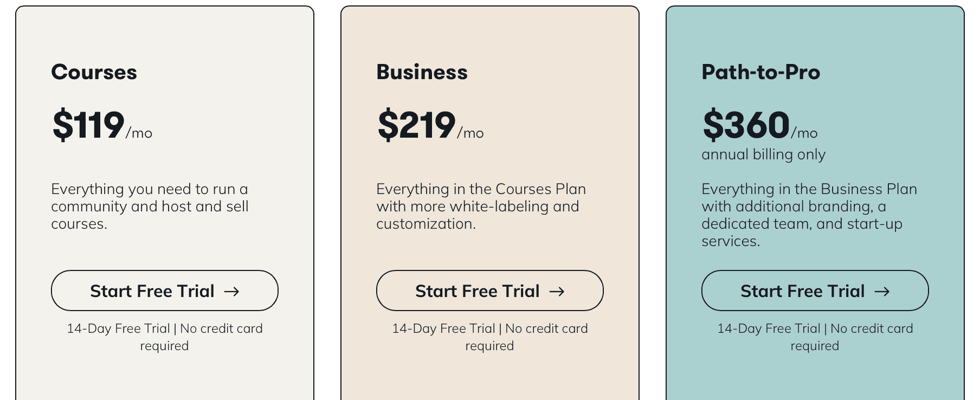Click Business no credit card required text
This screenshot has width=980, height=400.
coord(489,337)
